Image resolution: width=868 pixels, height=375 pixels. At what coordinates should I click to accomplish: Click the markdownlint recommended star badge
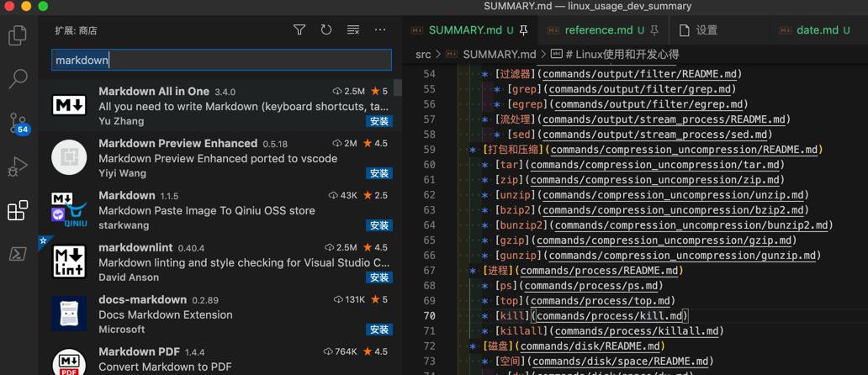click(43, 240)
